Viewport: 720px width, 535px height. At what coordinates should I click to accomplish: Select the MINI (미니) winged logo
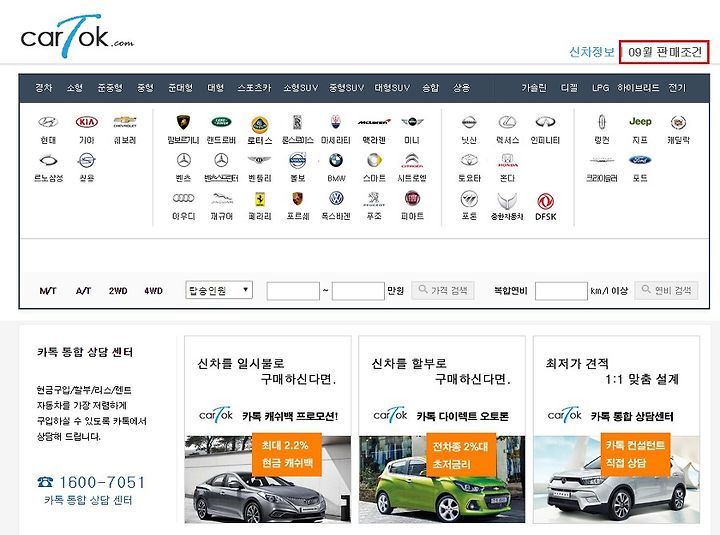(412, 122)
